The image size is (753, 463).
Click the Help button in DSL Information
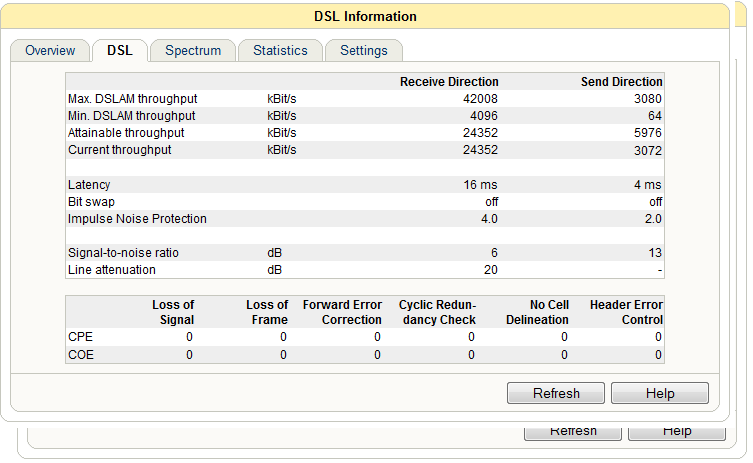[660, 393]
